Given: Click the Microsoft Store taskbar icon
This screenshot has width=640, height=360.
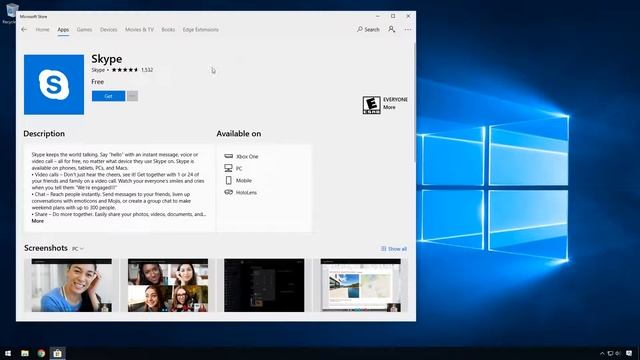Looking at the screenshot, I should (x=58, y=353).
